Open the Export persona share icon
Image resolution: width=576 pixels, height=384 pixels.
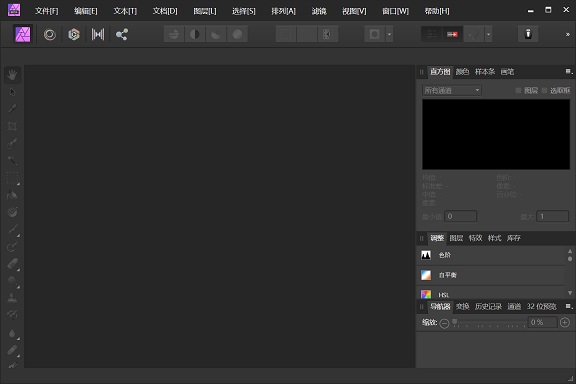tap(122, 35)
